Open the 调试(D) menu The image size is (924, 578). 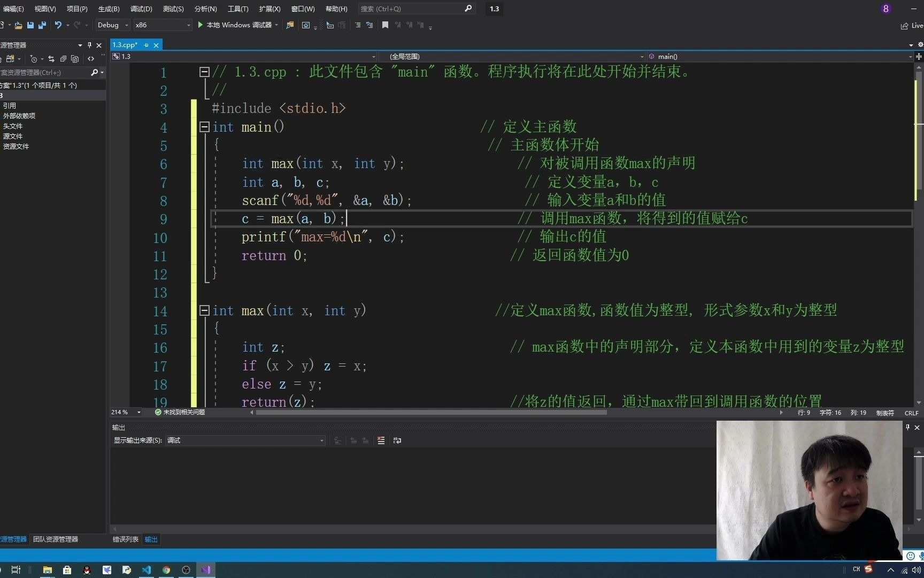[x=140, y=9]
